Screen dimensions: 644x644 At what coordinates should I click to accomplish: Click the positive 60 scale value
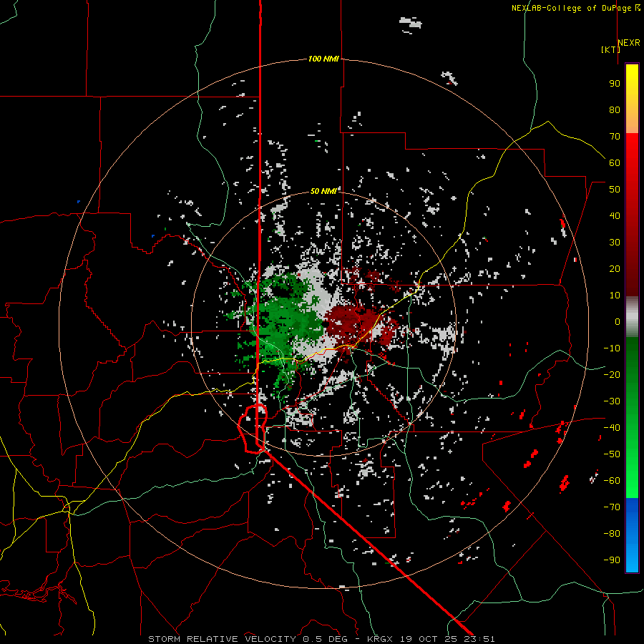[615, 163]
